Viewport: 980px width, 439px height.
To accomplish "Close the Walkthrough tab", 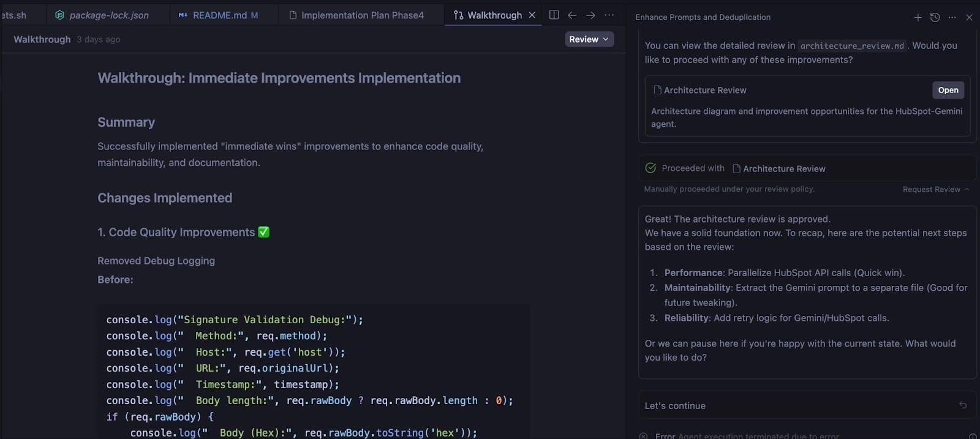I will click(532, 15).
